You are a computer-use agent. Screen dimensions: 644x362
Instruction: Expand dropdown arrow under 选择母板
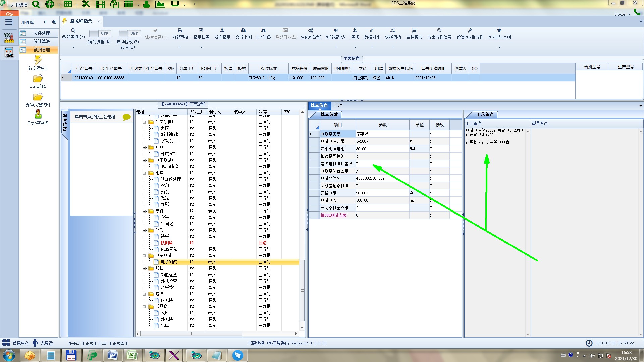[x=393, y=47]
